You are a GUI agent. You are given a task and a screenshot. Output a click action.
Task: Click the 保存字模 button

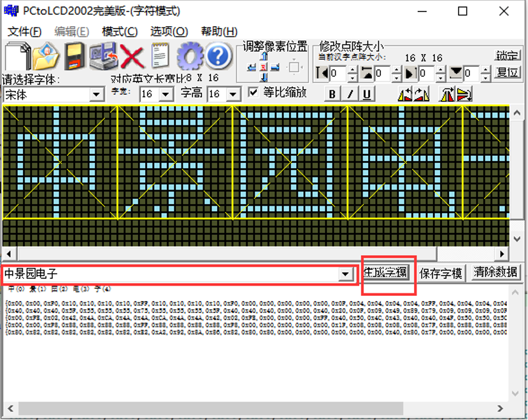[441, 273]
